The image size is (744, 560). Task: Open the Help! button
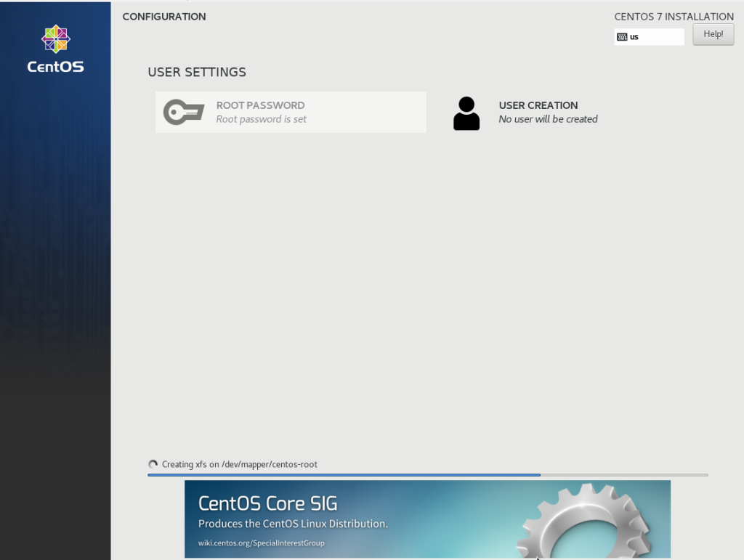click(713, 34)
